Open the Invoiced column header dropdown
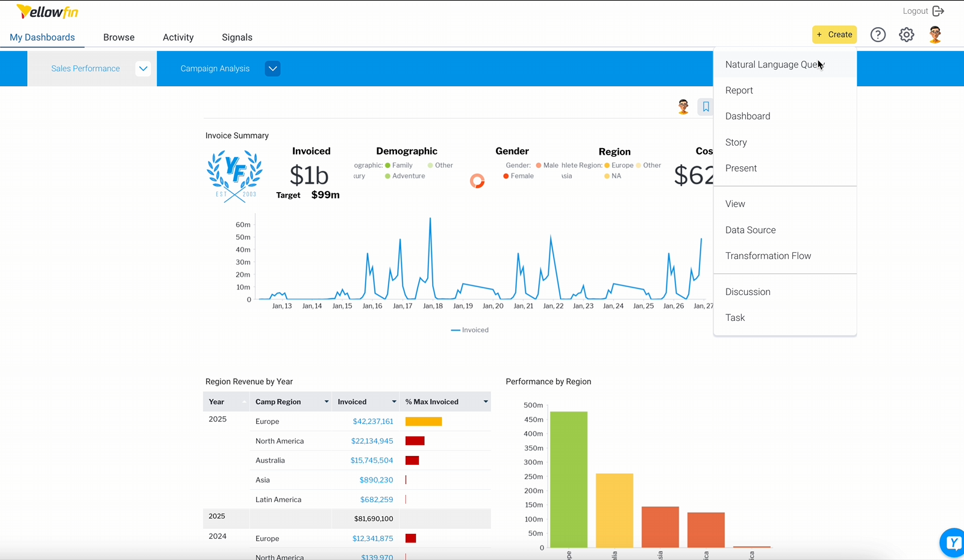Screen dimensions: 964x560 pyautogui.click(x=393, y=402)
